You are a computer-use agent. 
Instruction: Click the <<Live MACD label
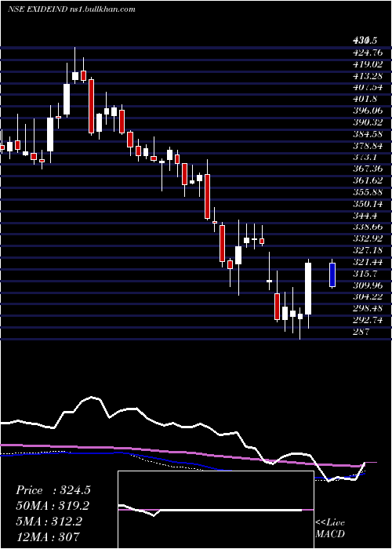[330, 528]
